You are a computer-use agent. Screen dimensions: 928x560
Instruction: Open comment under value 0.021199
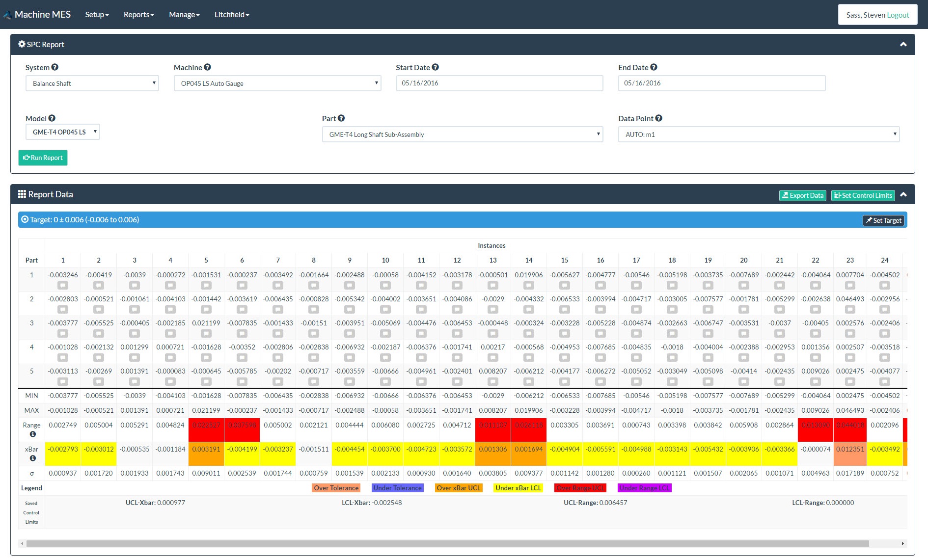206,333
